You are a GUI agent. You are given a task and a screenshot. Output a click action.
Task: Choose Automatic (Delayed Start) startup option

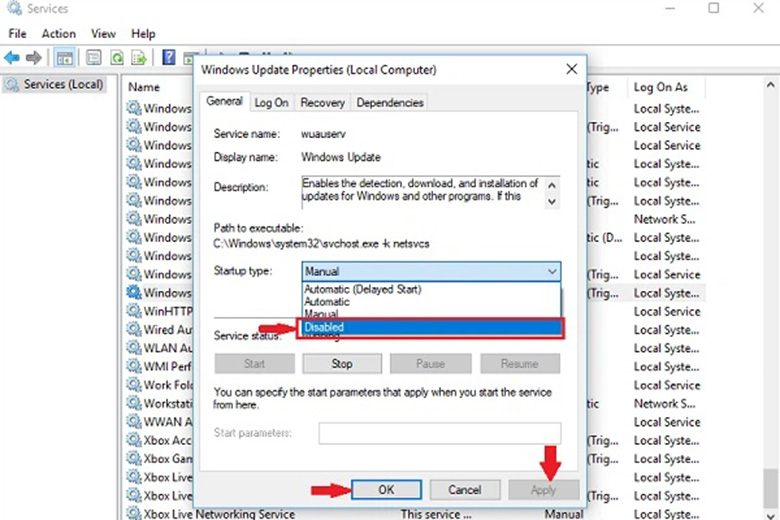click(x=363, y=289)
